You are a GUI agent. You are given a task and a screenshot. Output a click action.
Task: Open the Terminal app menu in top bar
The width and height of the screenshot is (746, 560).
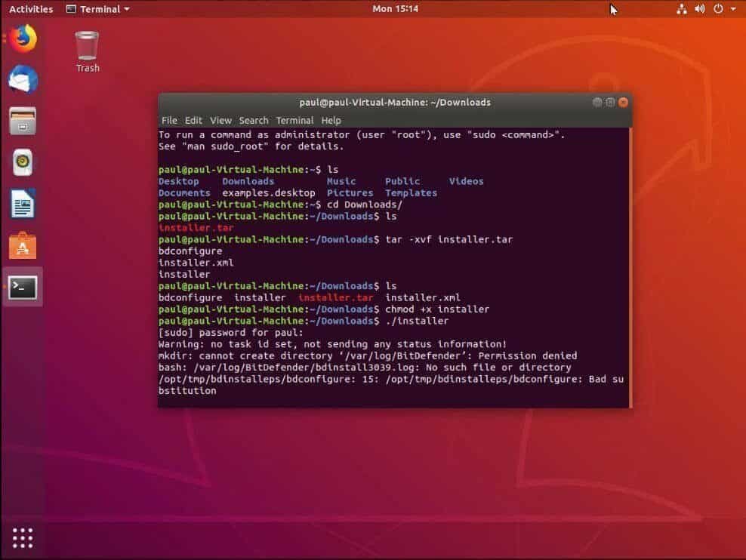(97, 9)
